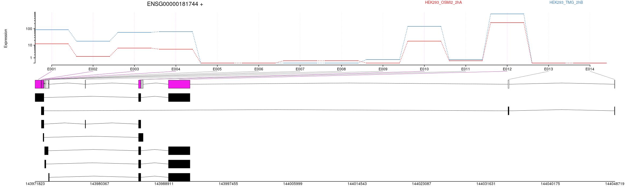The width and height of the screenshot is (644, 188).
Task: Click exon label E009
Action: point(383,69)
